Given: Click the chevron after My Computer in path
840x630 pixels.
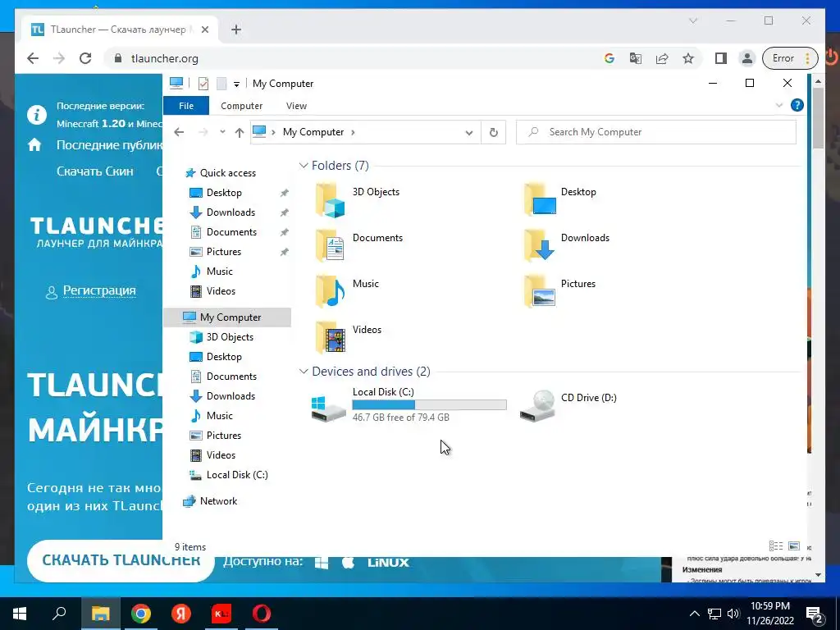Looking at the screenshot, I should (x=353, y=132).
